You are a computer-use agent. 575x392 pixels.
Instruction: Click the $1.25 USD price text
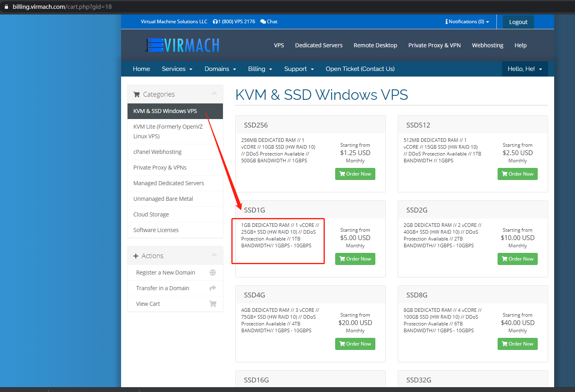[x=355, y=153]
